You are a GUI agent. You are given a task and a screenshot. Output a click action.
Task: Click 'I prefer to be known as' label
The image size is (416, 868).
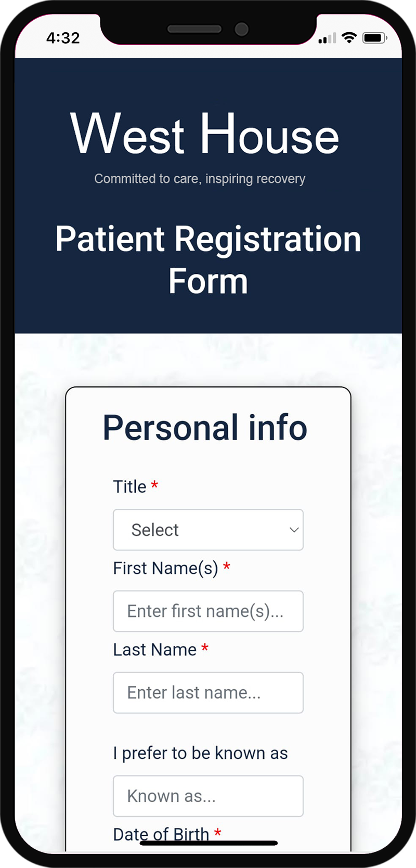(200, 753)
